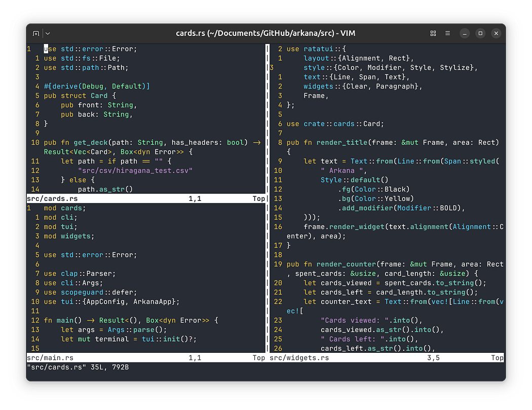532x410 pixels.
Task: Click 'use cli::Args;' line
Action: (x=73, y=283)
